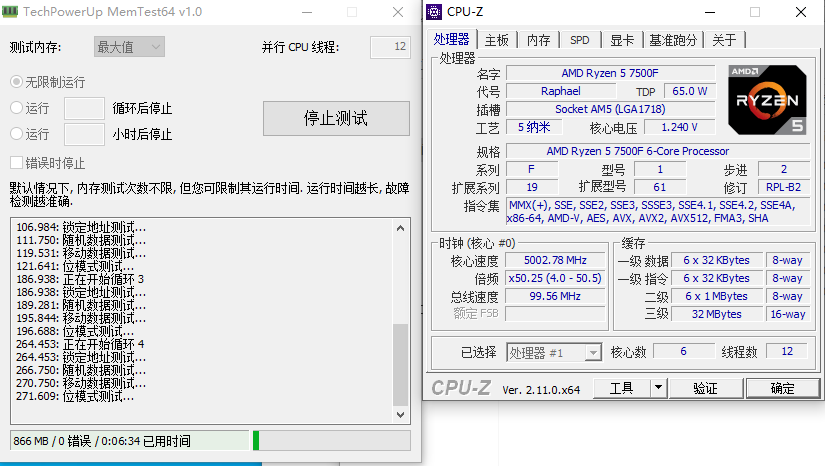Click the log list scroll up arrow
Viewport: 825px width, 466px height.
coord(400,228)
